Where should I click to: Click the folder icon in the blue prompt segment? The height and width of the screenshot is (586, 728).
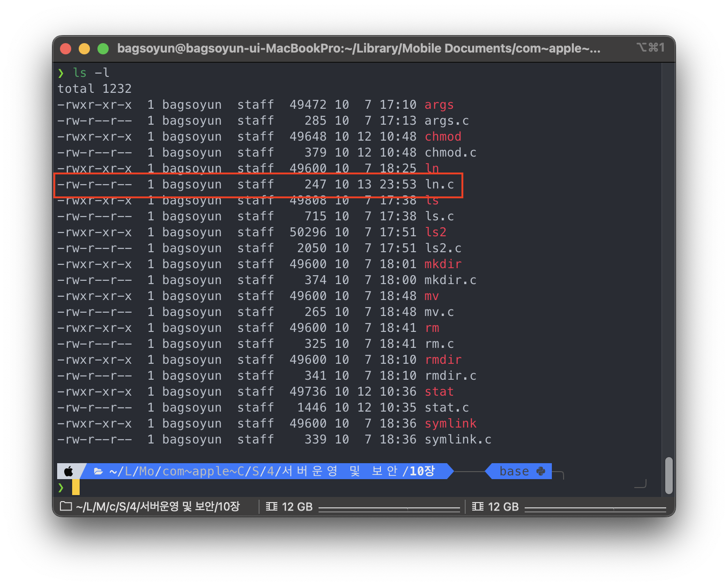(x=98, y=471)
